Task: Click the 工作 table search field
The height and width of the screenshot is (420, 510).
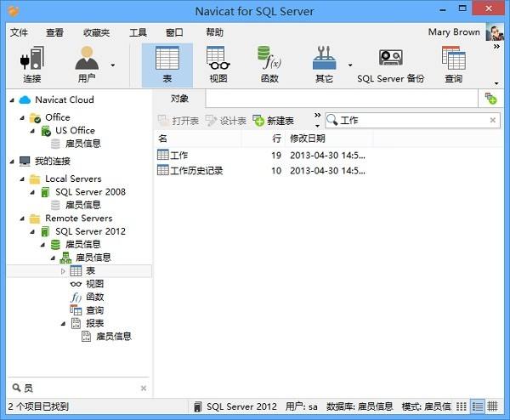Action: (x=413, y=121)
